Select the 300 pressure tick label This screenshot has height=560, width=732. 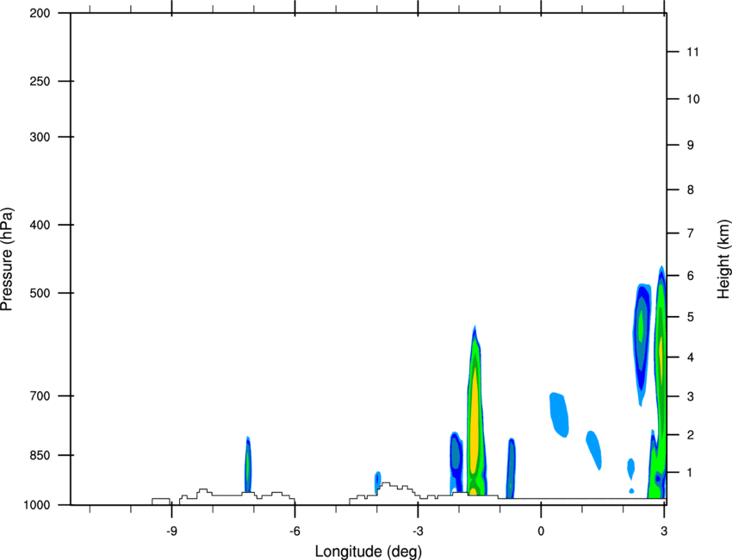pyautogui.click(x=40, y=137)
